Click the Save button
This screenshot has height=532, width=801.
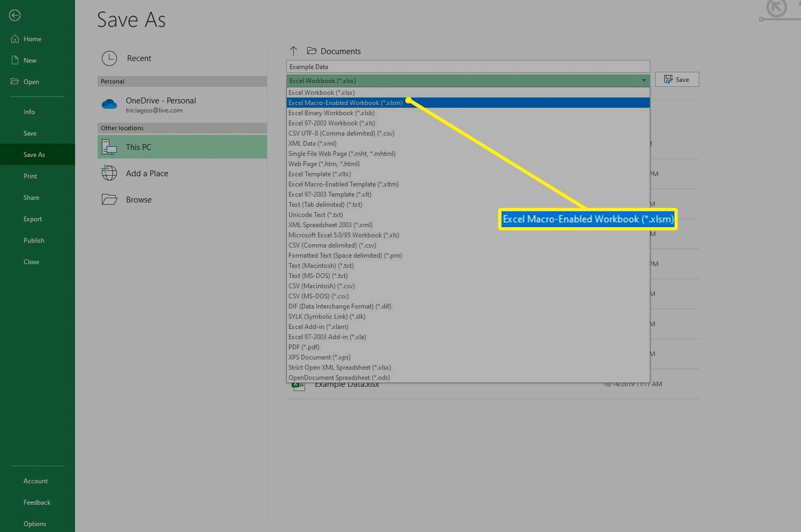pos(677,79)
